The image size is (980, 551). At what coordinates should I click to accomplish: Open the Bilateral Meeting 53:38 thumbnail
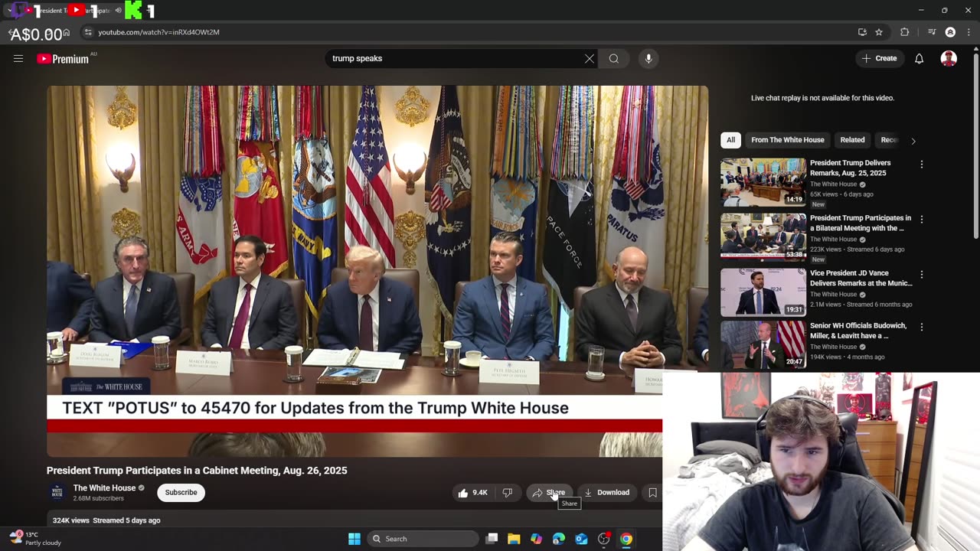(763, 237)
